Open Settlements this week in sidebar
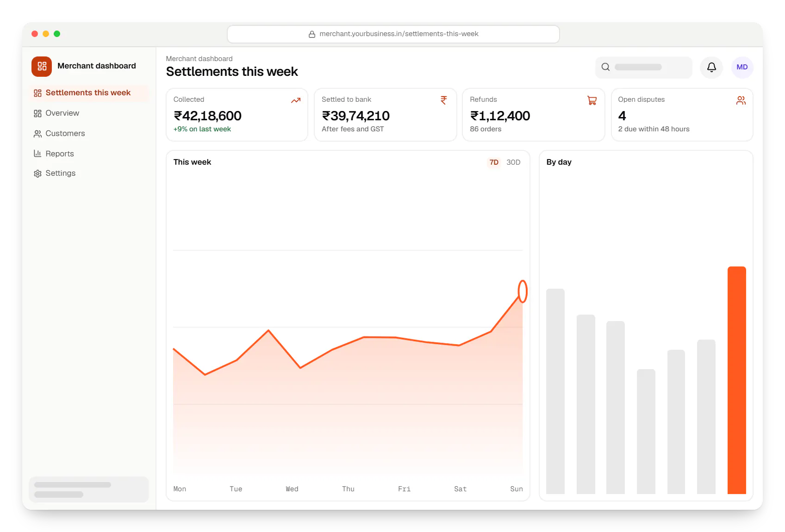The image size is (785, 532). click(89, 93)
